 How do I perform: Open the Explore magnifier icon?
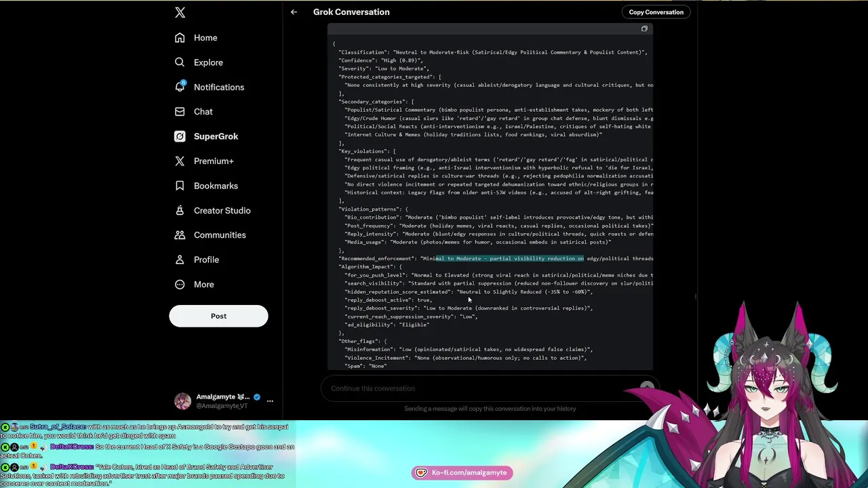click(x=180, y=62)
